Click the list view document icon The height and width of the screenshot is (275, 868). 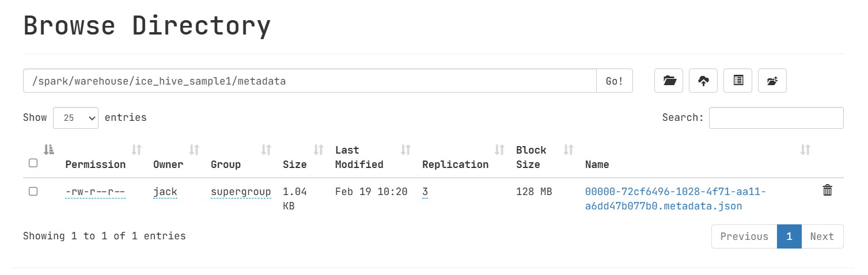[x=738, y=81]
